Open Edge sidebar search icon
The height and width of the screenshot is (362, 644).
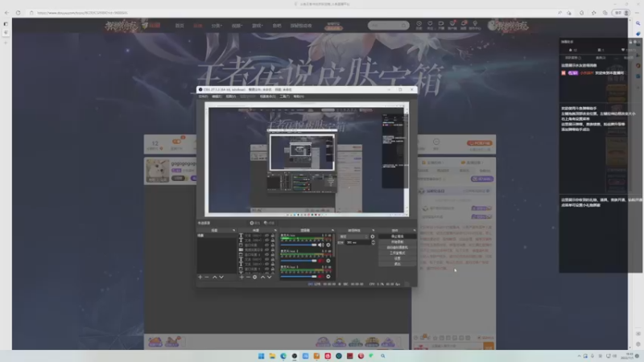click(x=638, y=23)
